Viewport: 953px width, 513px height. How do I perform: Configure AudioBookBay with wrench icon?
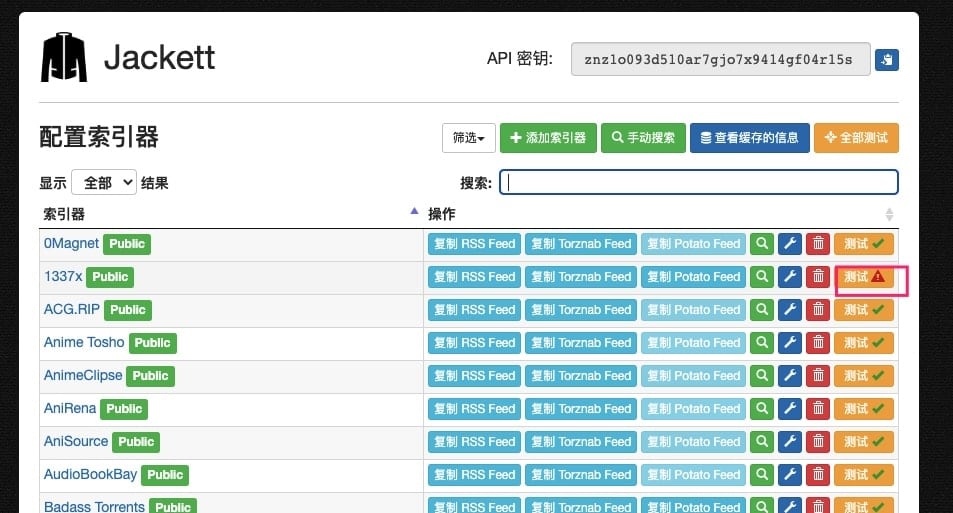[x=790, y=475]
